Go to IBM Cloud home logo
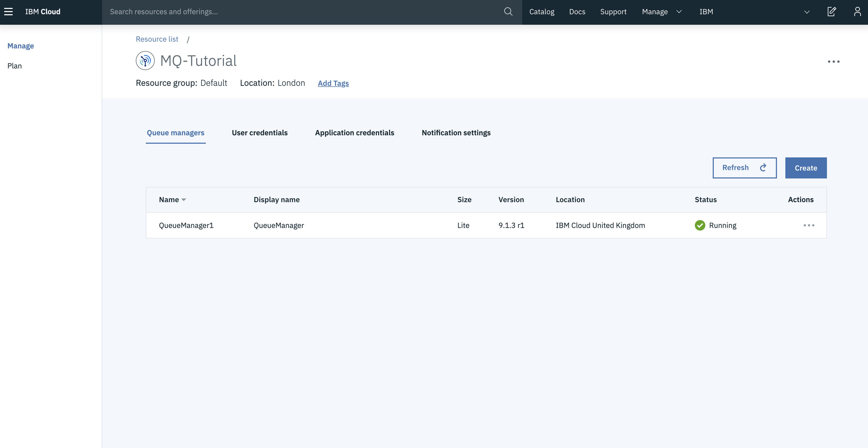The image size is (868, 448). coord(43,12)
